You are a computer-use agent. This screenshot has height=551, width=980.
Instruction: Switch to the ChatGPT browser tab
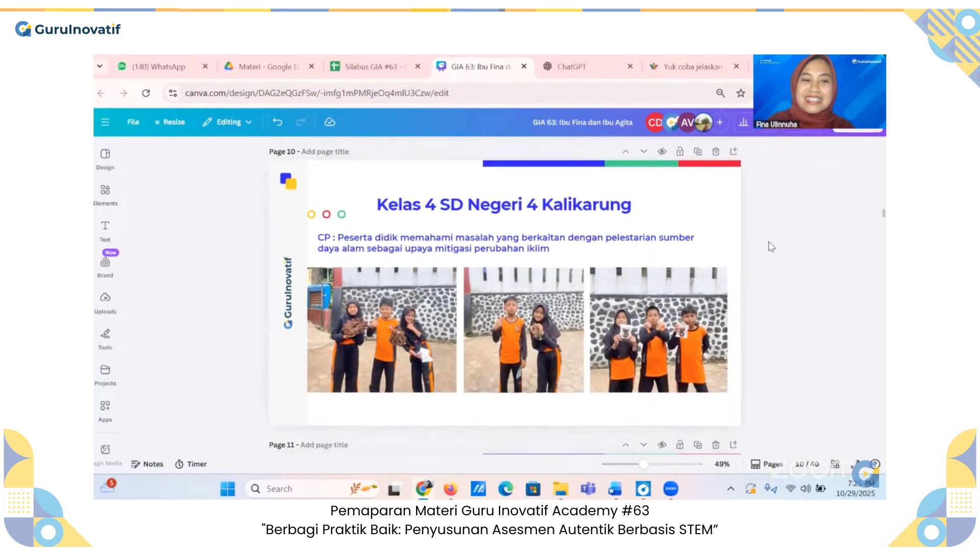pyautogui.click(x=571, y=66)
